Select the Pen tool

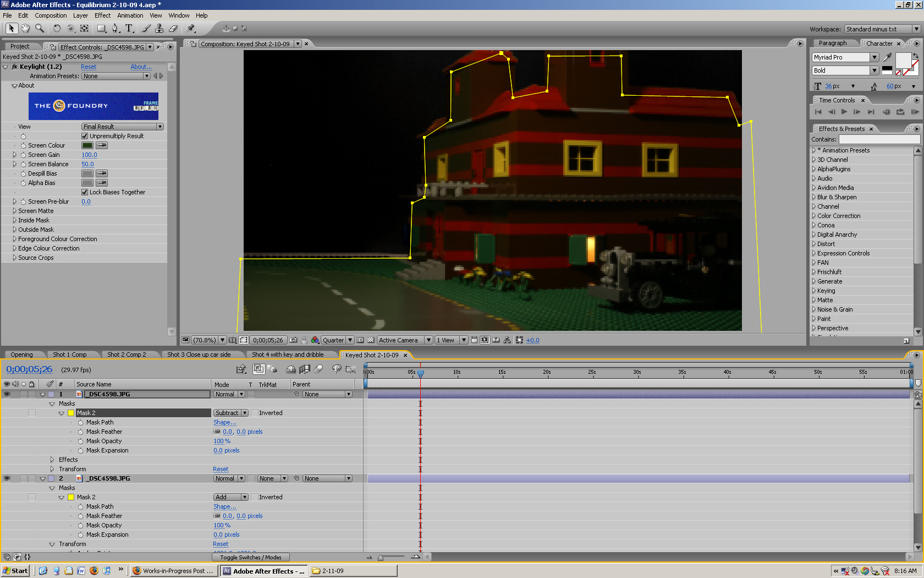[115, 28]
